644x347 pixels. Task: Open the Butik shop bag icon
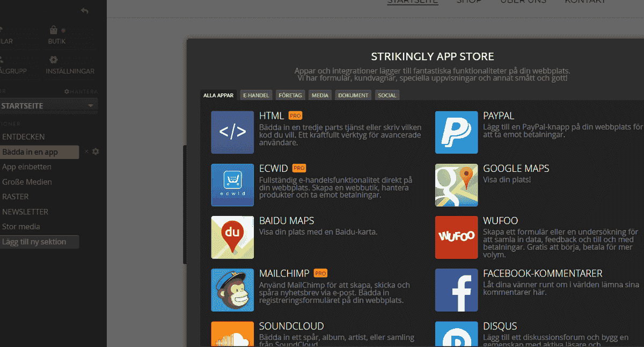pyautogui.click(x=54, y=31)
